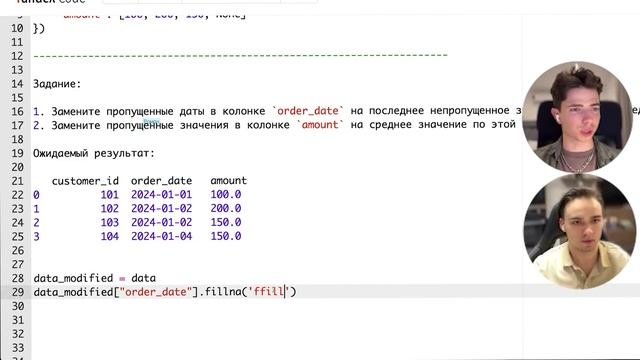Click line number 33 in the gutter
The height and width of the screenshot is (360, 640).
point(17,348)
